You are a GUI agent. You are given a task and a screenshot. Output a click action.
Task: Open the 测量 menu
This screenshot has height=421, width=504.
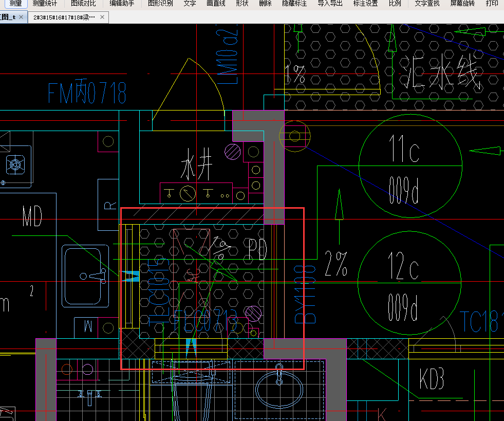point(15,4)
